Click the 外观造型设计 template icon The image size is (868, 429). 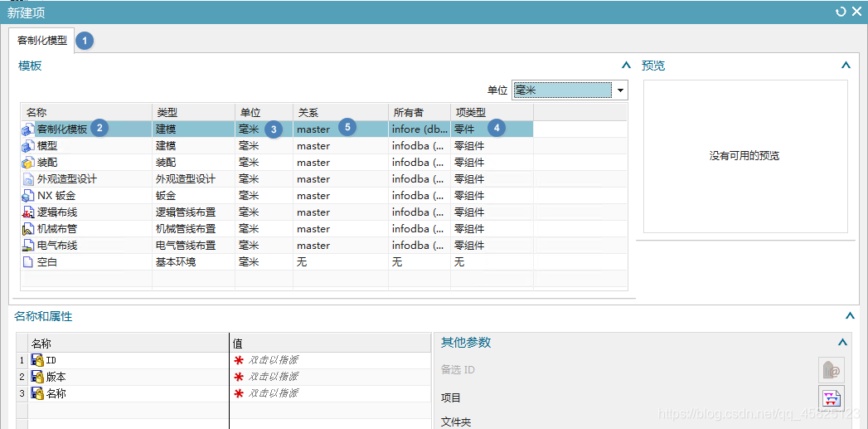click(x=28, y=179)
